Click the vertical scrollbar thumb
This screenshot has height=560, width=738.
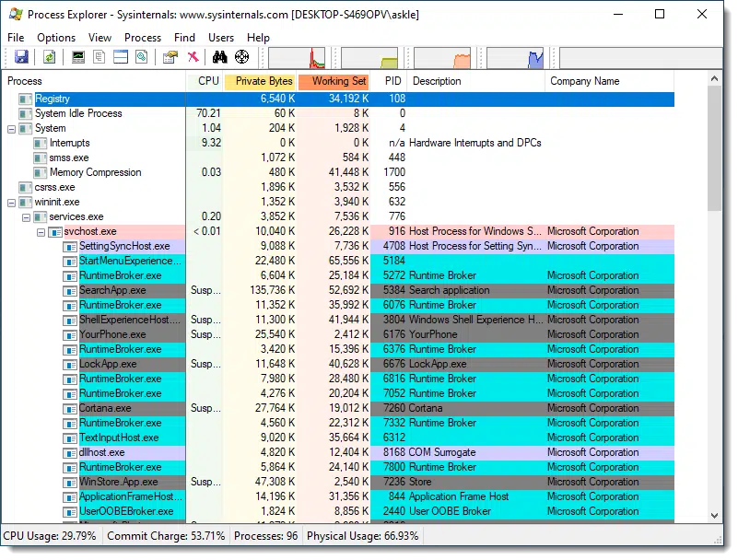(714, 148)
